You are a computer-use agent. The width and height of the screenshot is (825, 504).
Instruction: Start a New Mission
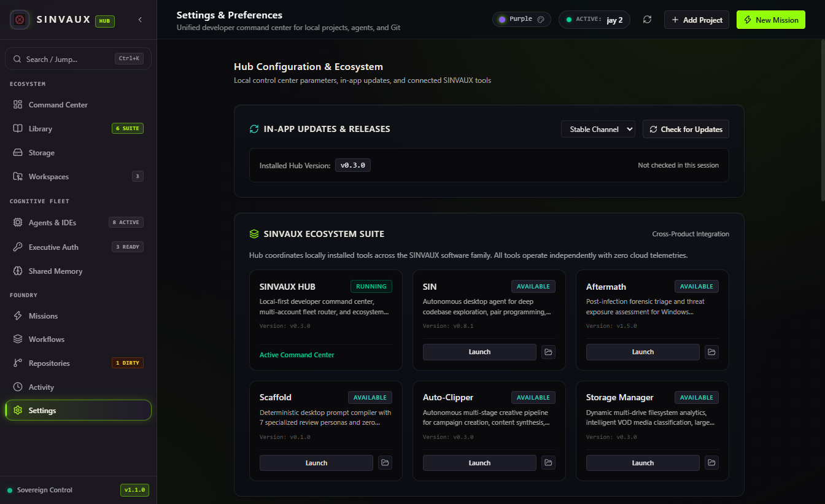(771, 20)
